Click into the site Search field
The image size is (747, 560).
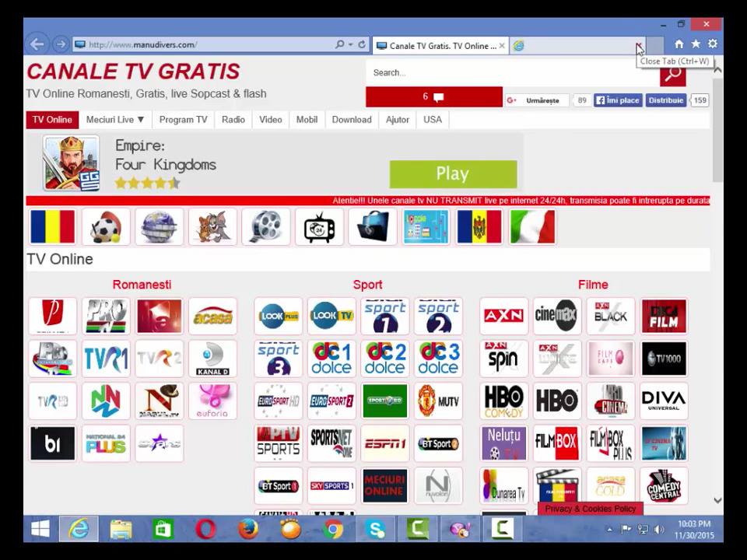click(513, 73)
